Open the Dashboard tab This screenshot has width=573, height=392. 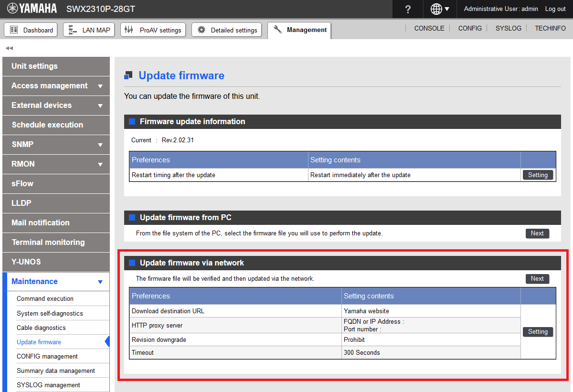(31, 30)
